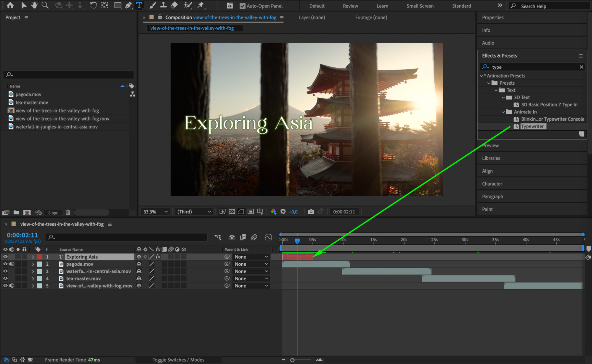Choose the Eraser tool
Viewport: 592px width, 364px height.
[174, 5]
